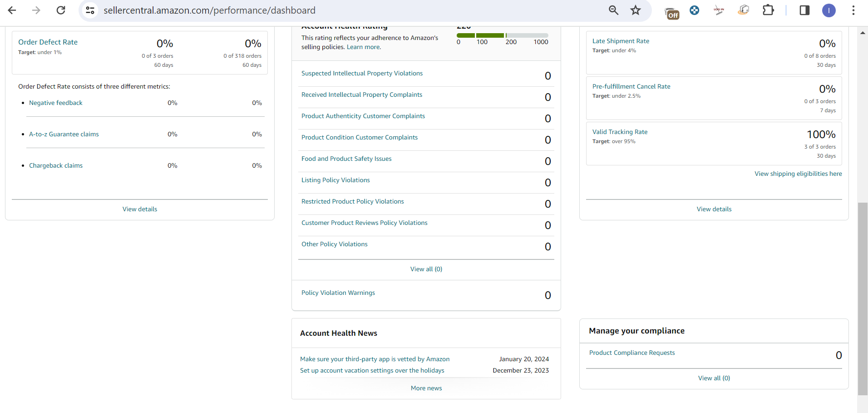Open Product Condition Customer Complaints
The image size is (868, 413).
tap(360, 137)
